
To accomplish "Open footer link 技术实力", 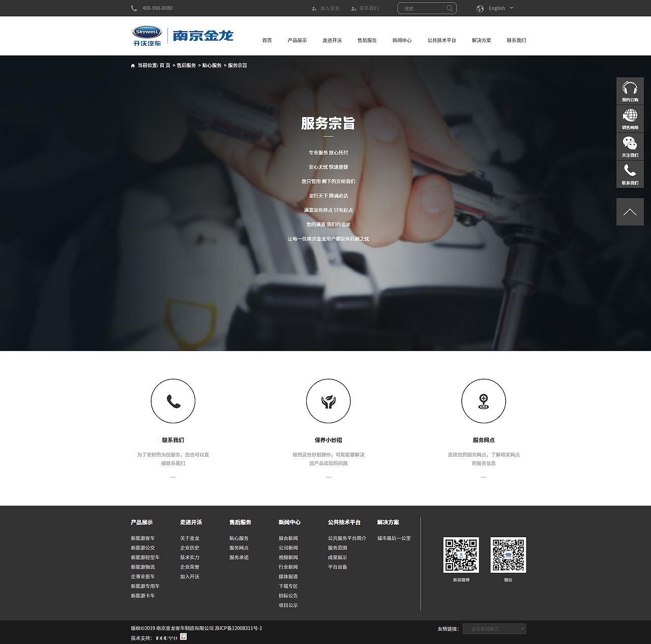I will tap(190, 558).
